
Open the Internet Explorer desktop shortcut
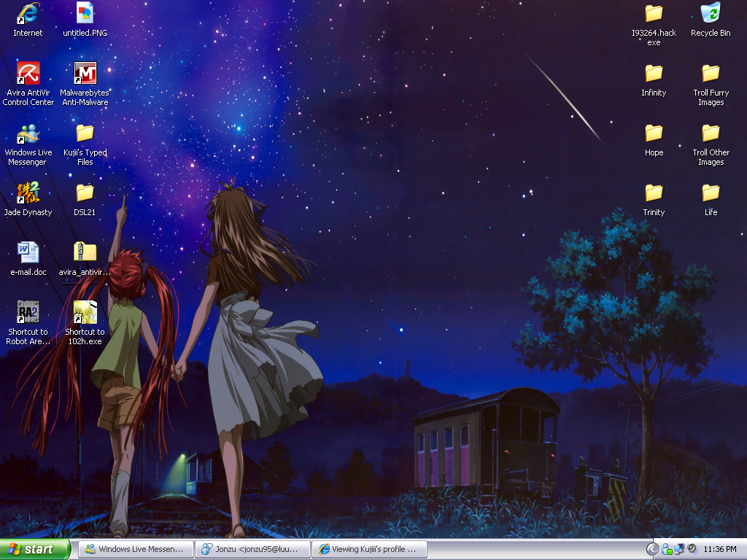coord(28,13)
